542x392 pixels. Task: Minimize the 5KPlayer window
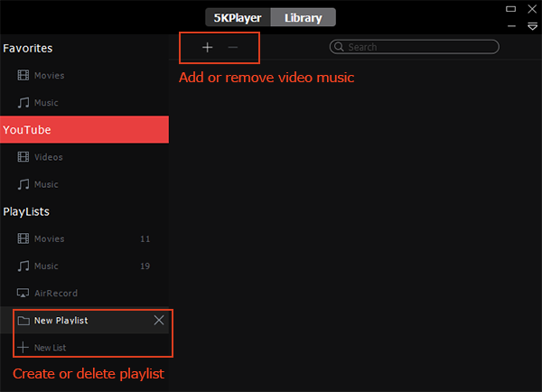pos(511,26)
